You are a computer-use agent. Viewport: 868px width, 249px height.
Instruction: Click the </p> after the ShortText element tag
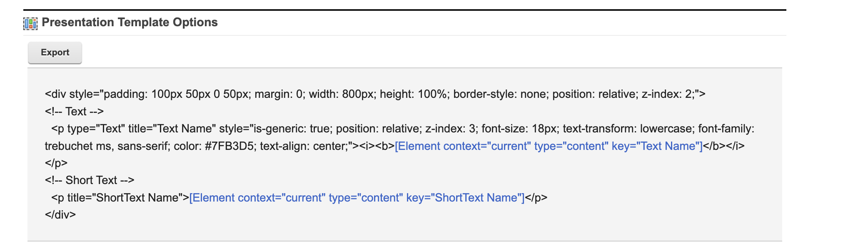[x=536, y=198]
